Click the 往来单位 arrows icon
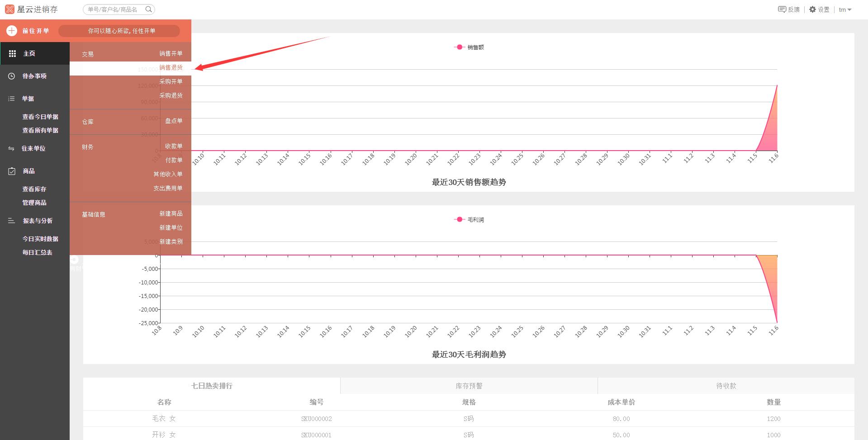This screenshot has height=440, width=868. click(x=11, y=148)
